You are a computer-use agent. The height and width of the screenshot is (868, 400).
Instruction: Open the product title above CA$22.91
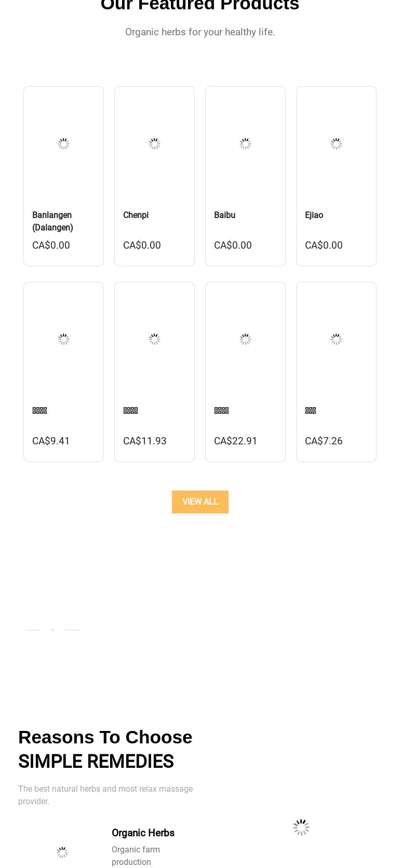pyautogui.click(x=221, y=411)
